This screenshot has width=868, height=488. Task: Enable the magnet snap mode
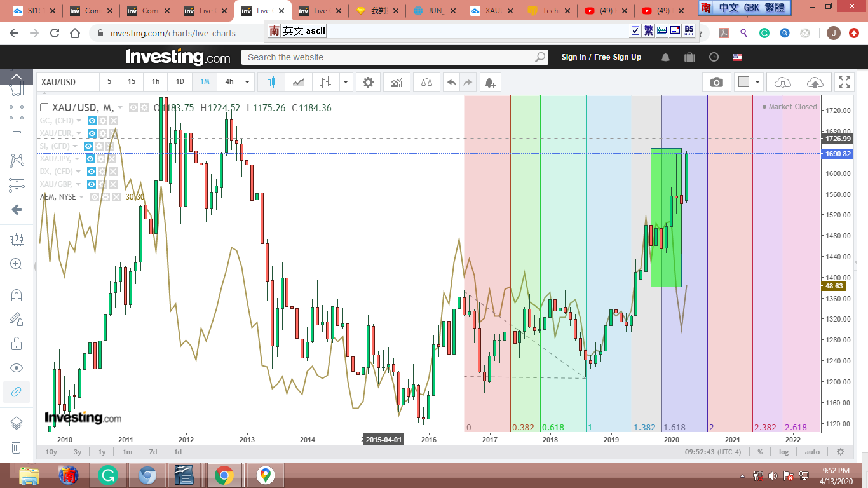pos(17,295)
